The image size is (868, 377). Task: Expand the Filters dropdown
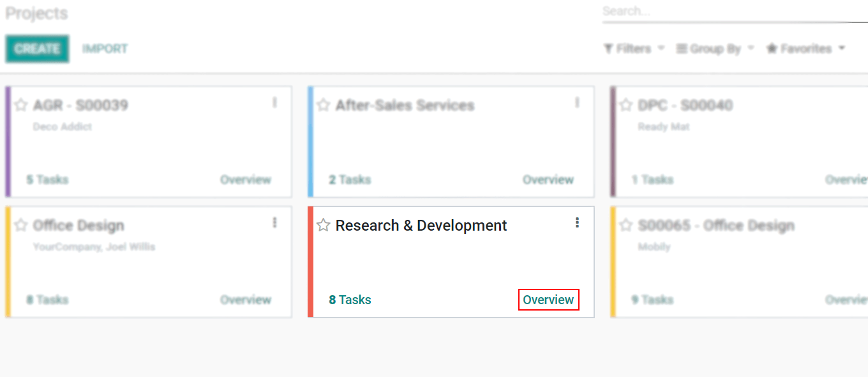[634, 49]
